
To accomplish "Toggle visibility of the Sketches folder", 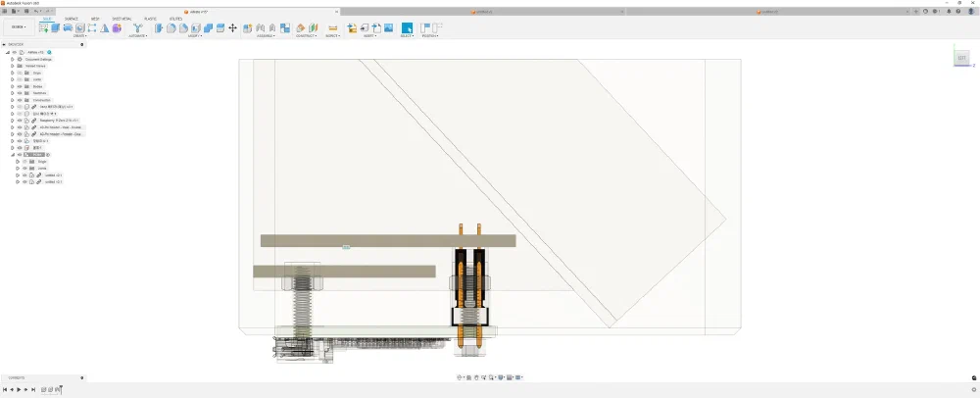I will (x=20, y=93).
